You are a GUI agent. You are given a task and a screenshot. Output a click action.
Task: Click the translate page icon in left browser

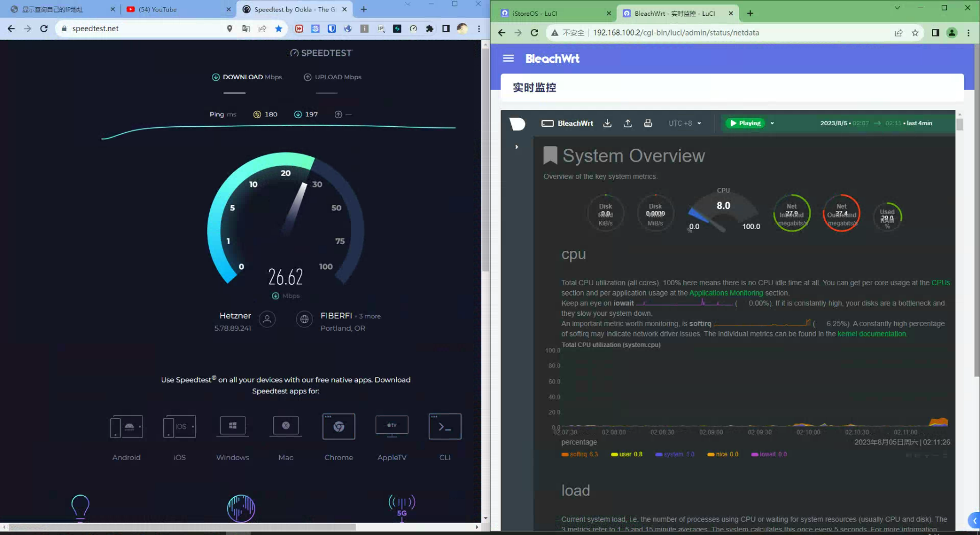tap(246, 28)
